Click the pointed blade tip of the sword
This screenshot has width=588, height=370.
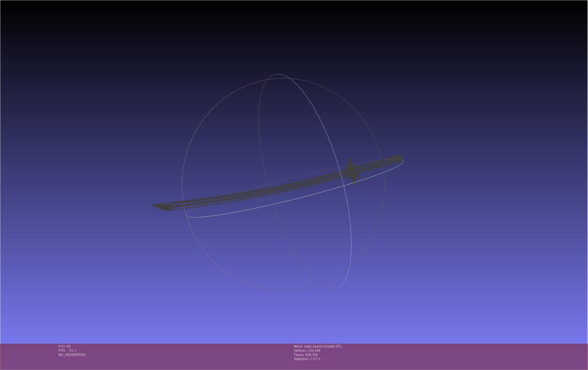tap(153, 205)
